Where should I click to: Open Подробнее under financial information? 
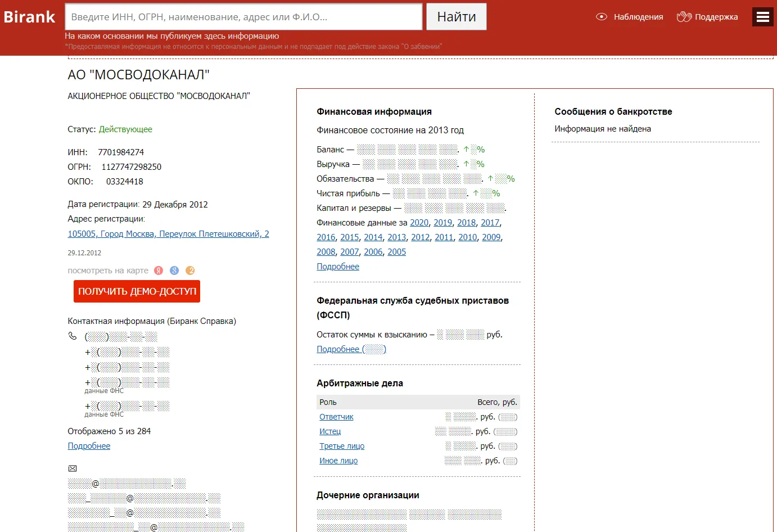[x=338, y=267]
